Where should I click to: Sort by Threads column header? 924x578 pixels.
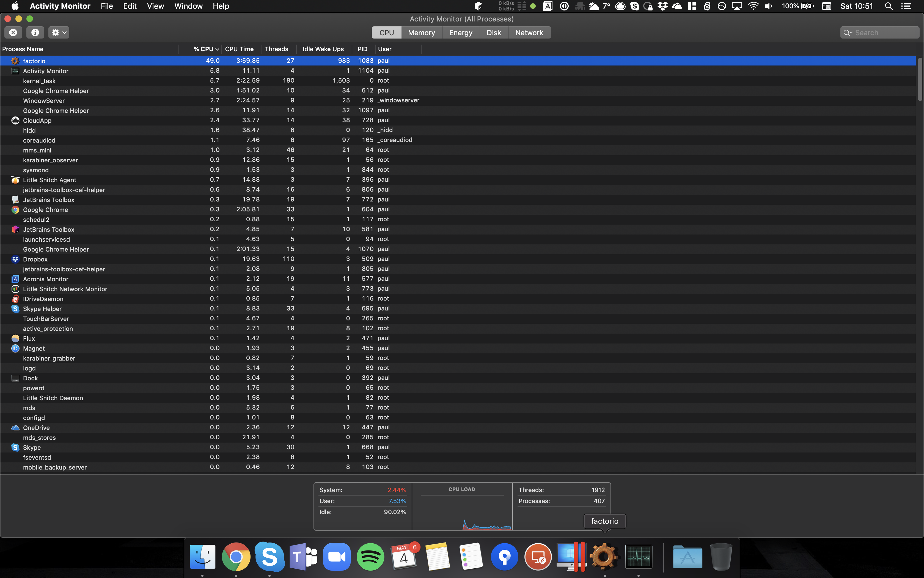coord(279,49)
